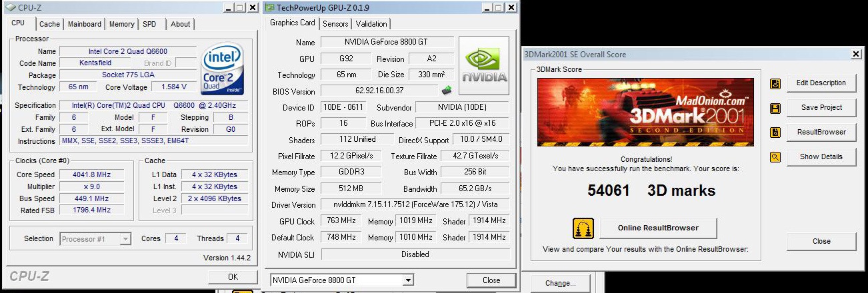The height and width of the screenshot is (293, 868).
Task: Click the Online ResultBrowser button
Action: (x=658, y=228)
